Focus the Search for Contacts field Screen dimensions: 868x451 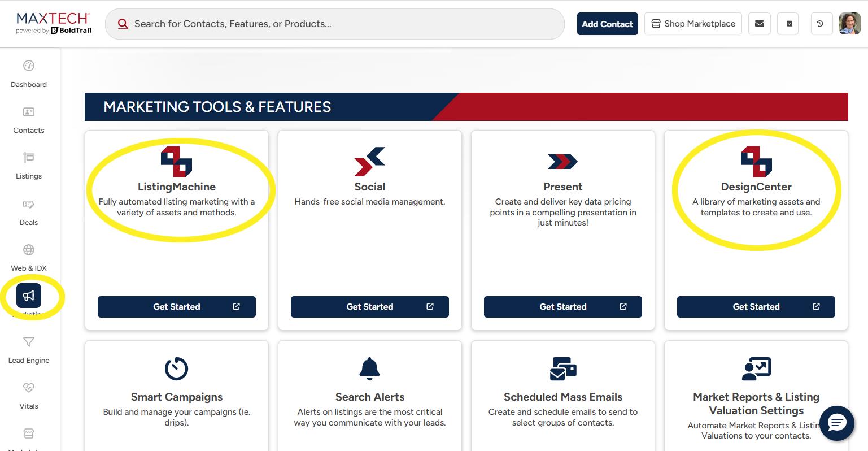(335, 24)
